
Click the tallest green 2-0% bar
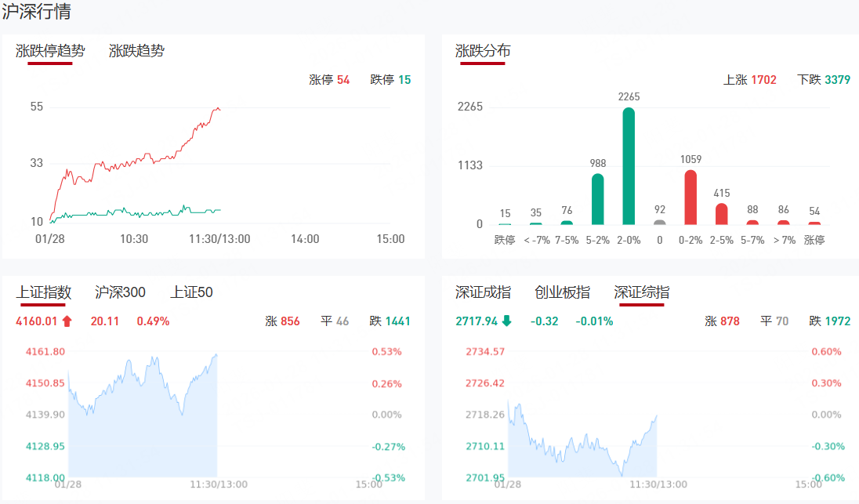tap(629, 166)
